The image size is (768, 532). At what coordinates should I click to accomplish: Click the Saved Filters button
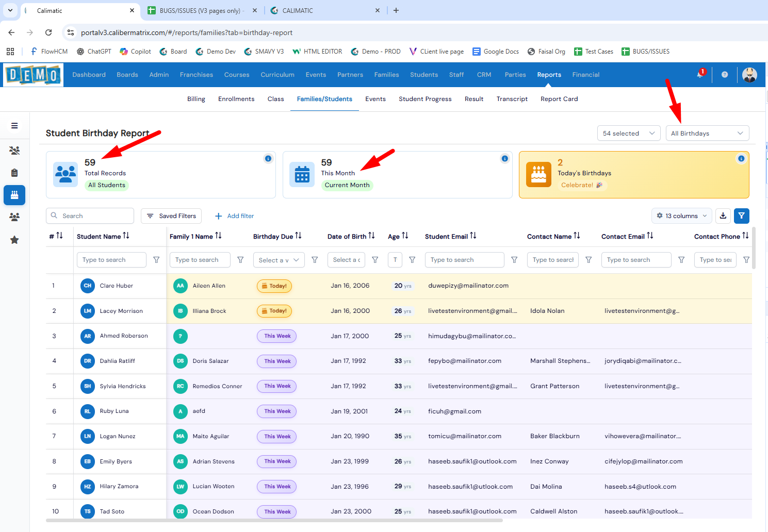tap(171, 216)
